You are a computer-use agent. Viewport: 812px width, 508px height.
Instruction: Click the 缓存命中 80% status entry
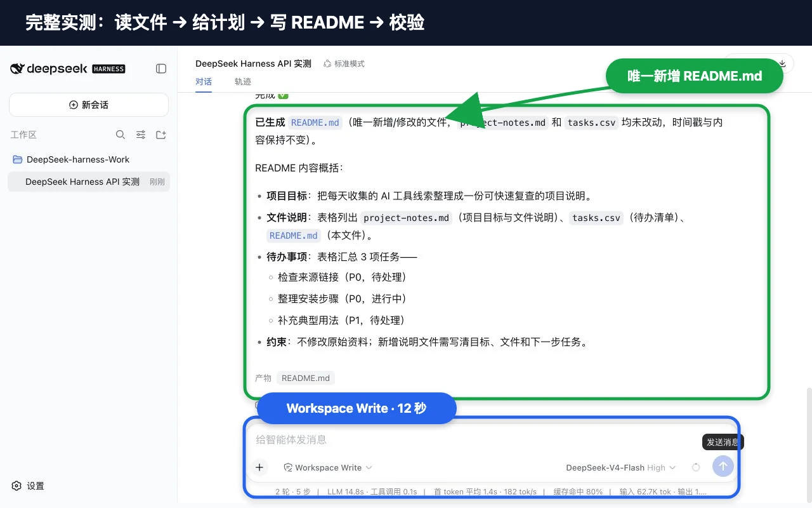click(x=578, y=491)
